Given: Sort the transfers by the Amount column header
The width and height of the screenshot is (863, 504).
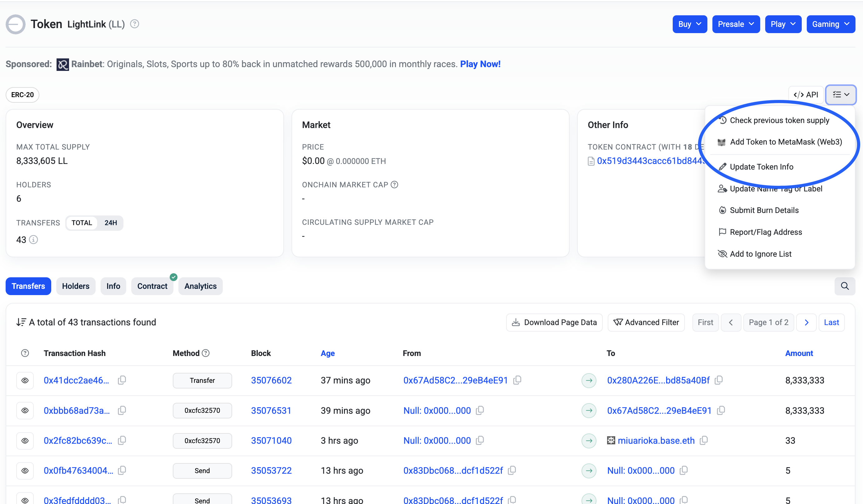Looking at the screenshot, I should point(799,353).
